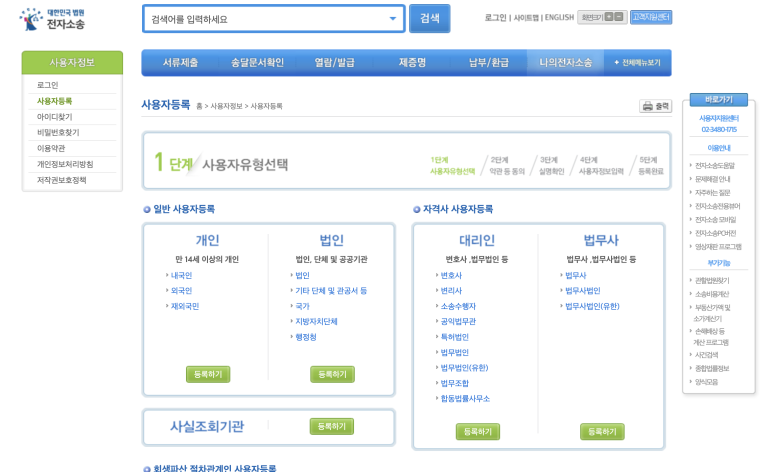Select 사용자등록 in the left sidebar
Image resolution: width=773 pixels, height=472 pixels.
[54, 101]
